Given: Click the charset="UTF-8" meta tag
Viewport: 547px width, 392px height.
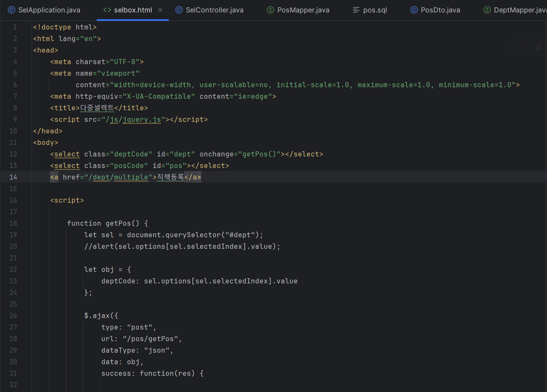Looking at the screenshot, I should (x=97, y=62).
